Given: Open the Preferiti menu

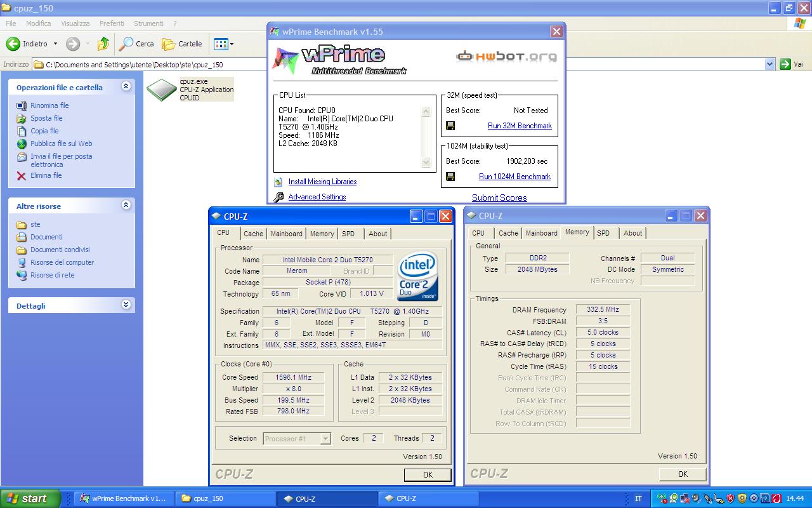Looking at the screenshot, I should tap(112, 23).
